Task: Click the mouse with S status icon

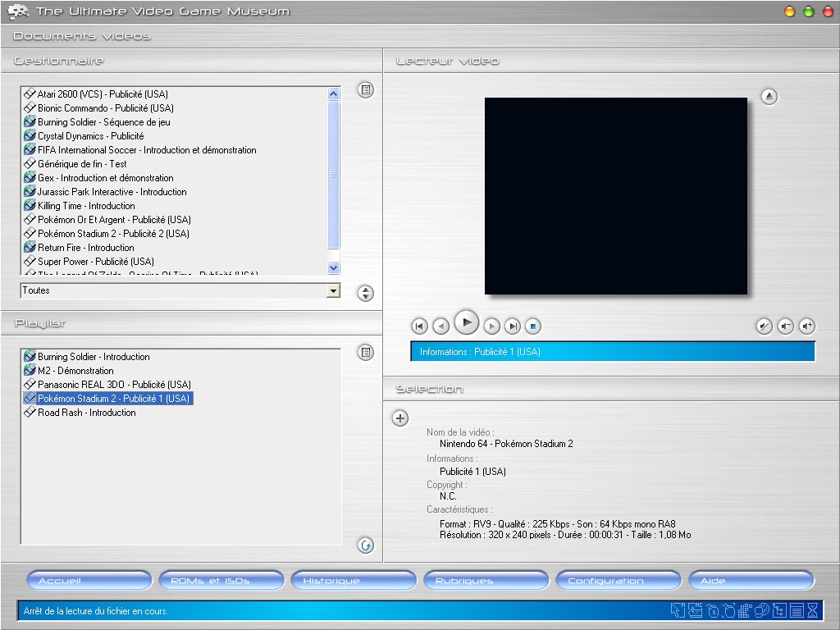Action: [x=712, y=610]
